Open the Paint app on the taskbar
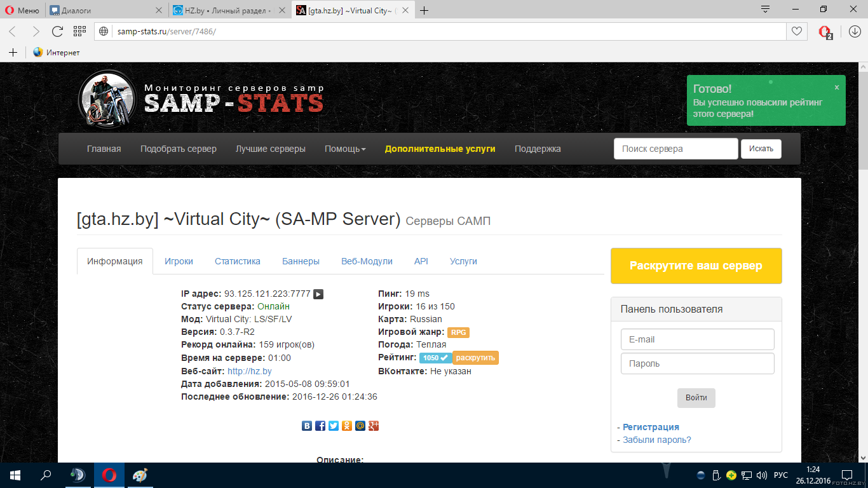Viewport: 868px width, 488px height. [140, 475]
